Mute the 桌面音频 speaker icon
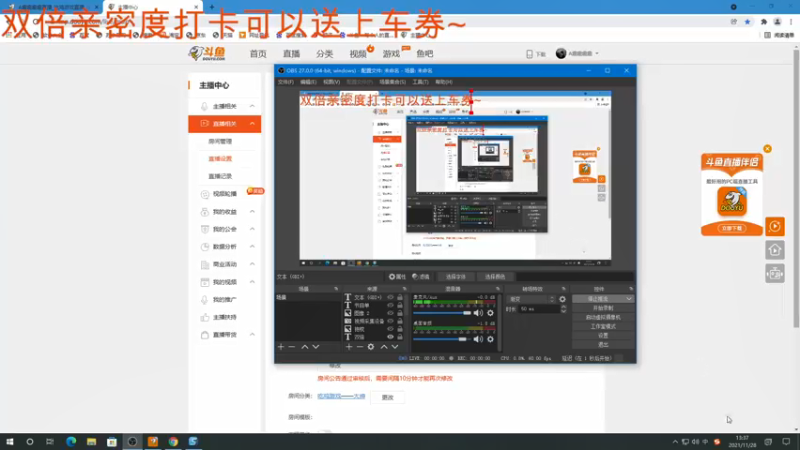Screen dimensions: 800x450 (478, 339)
